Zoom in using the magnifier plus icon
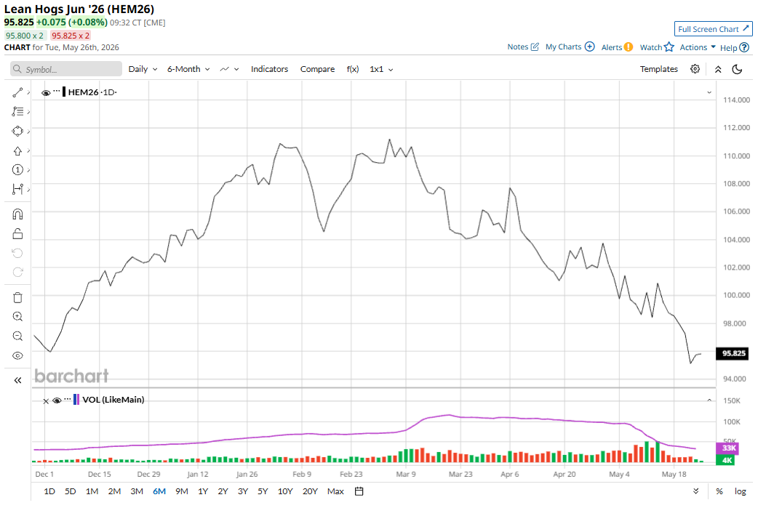The width and height of the screenshot is (766, 532). pos(17,316)
